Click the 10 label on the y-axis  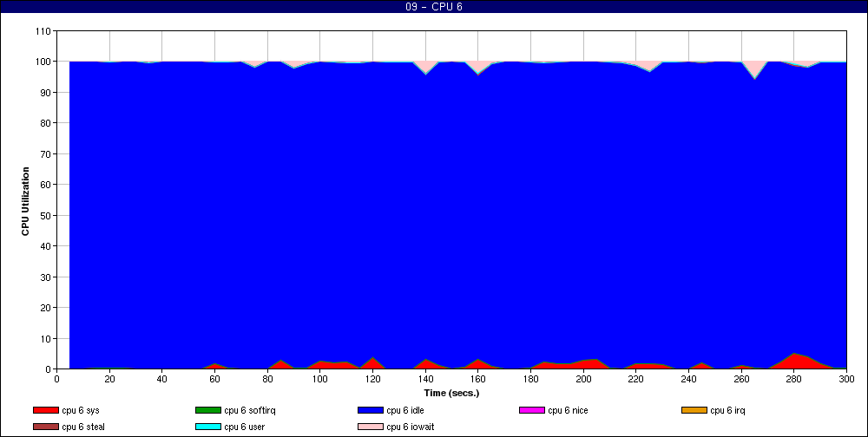[45, 338]
